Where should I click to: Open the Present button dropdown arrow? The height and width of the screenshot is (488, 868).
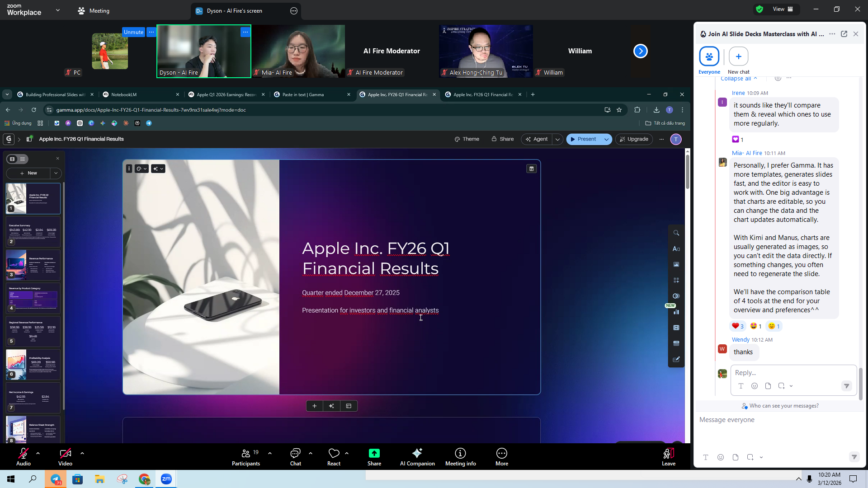click(606, 139)
